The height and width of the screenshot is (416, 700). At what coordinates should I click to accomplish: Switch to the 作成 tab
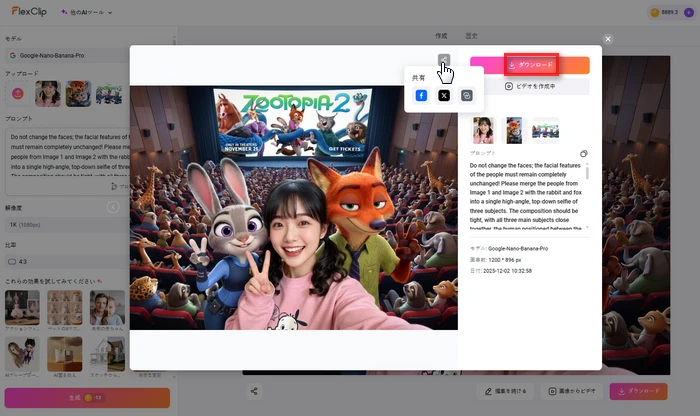point(441,36)
